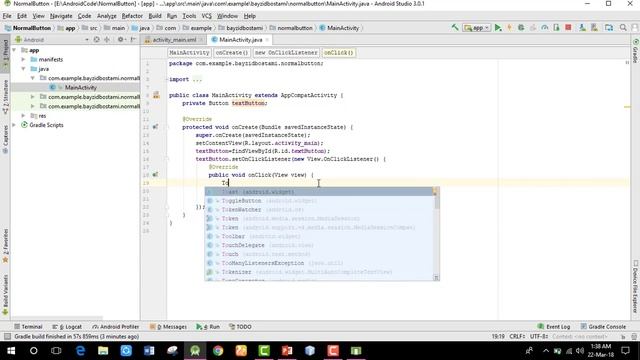Close the MainActivity.java tab
This screenshot has width=640, height=360.
267,40
